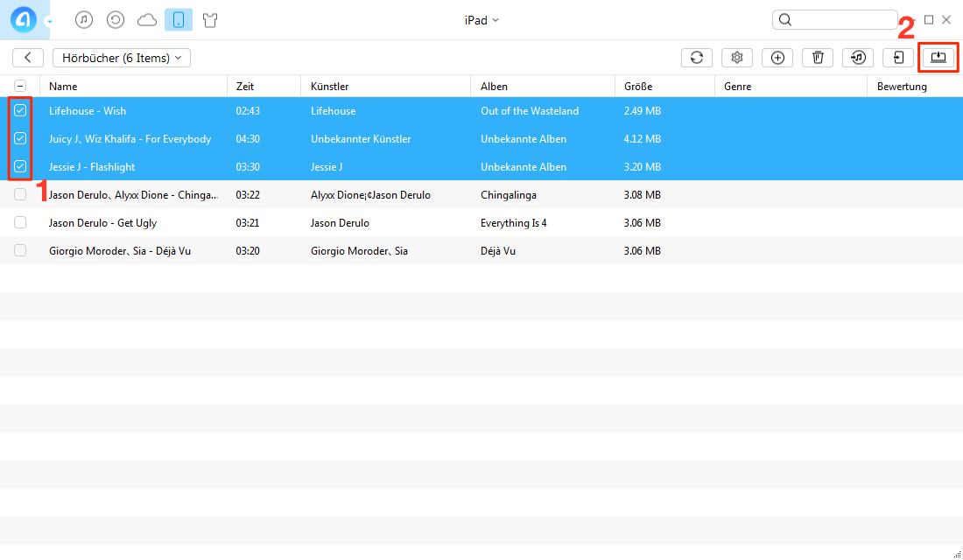Sort by Alben column header
Image resolution: width=963 pixels, height=560 pixels.
543,87
